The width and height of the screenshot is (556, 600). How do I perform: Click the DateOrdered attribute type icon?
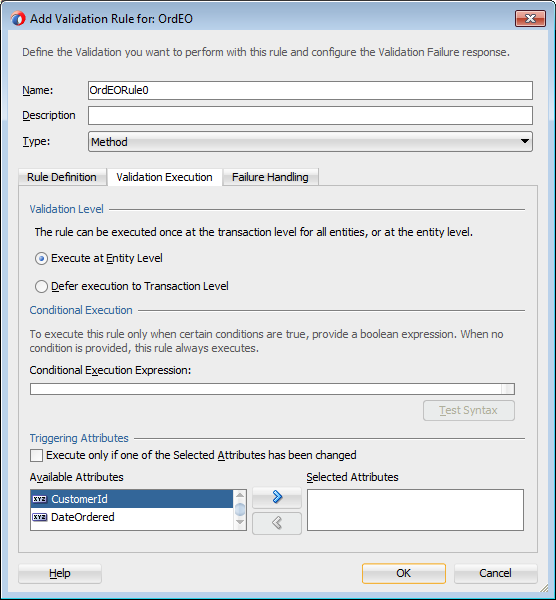(x=39, y=517)
